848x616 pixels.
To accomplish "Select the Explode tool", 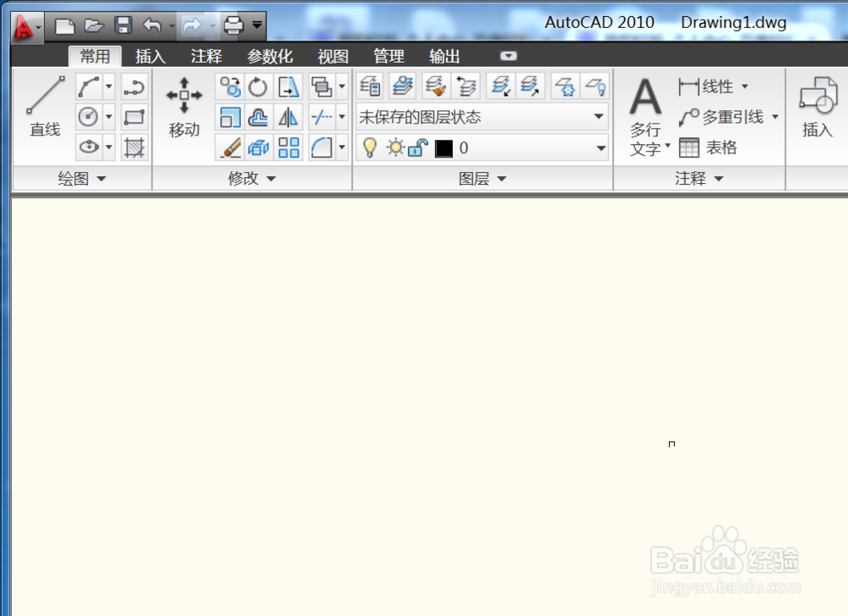I will tap(259, 147).
